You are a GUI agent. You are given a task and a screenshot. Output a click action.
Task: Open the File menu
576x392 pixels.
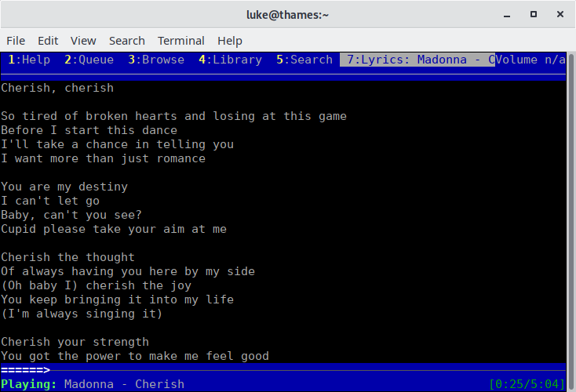(16, 41)
